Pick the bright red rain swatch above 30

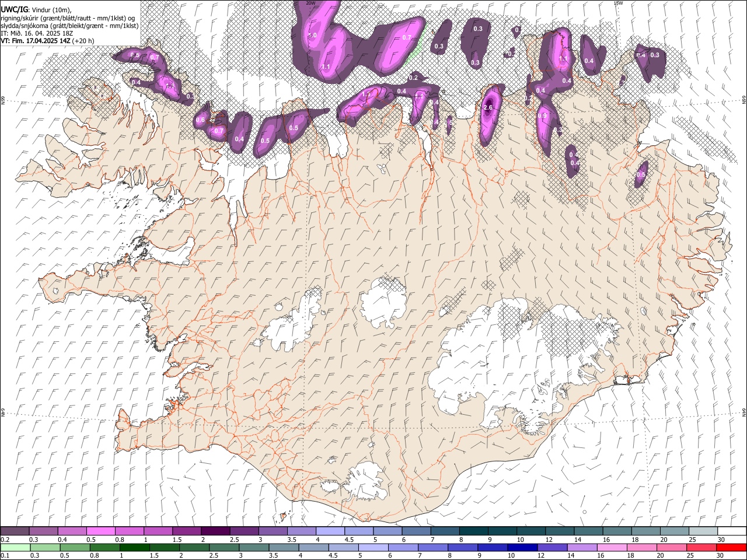731,547
